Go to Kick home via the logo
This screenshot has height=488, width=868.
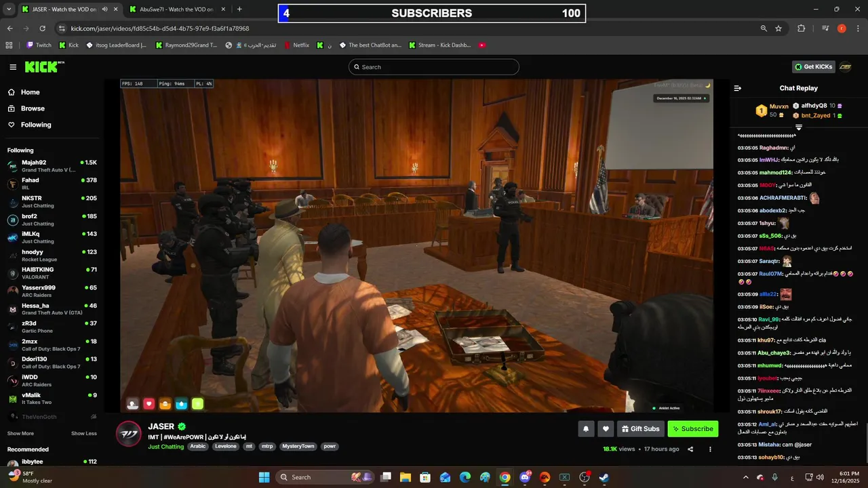click(44, 66)
